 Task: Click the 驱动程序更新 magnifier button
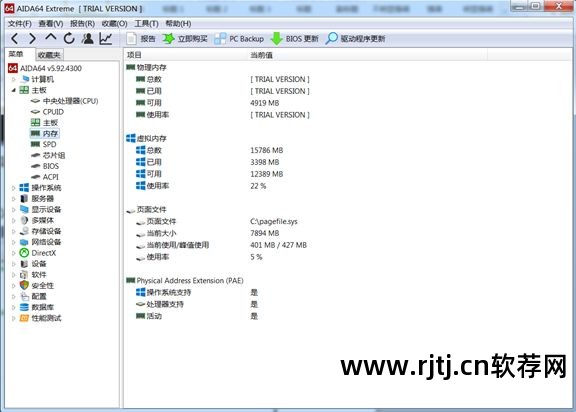point(355,39)
